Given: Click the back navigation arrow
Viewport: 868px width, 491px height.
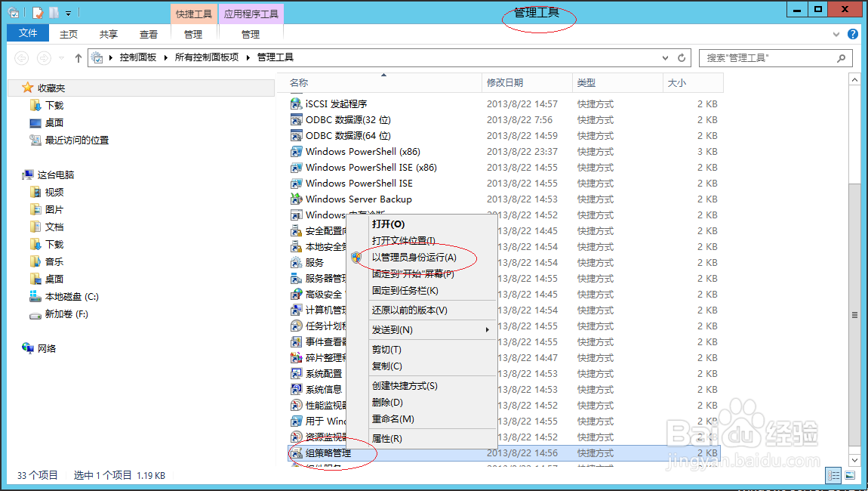Looking at the screenshot, I should click(x=21, y=57).
